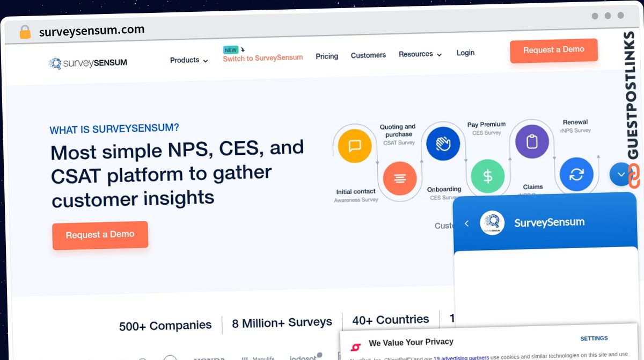Image resolution: width=644 pixels, height=360 pixels.
Task: Click the purple Claims clipboard icon
Action: pos(532,142)
